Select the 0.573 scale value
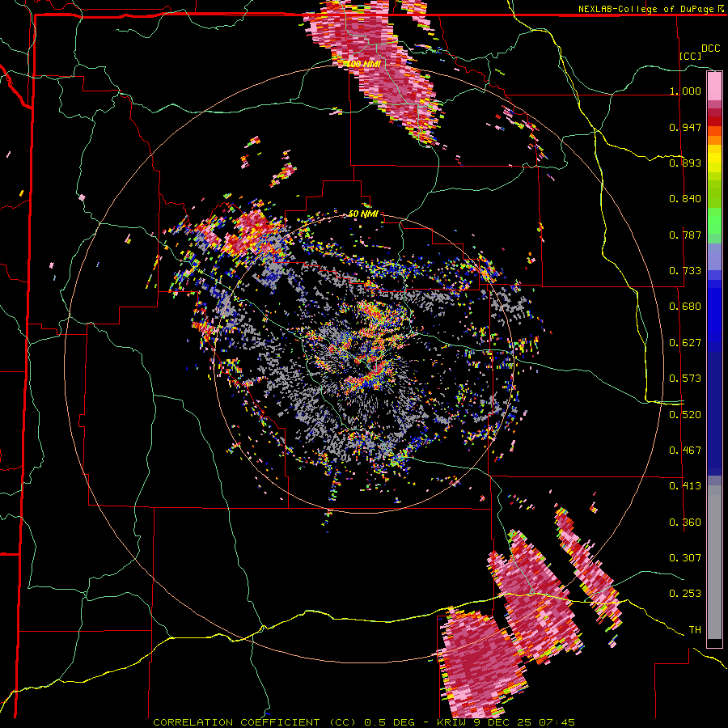This screenshot has height=728, width=728. click(685, 378)
